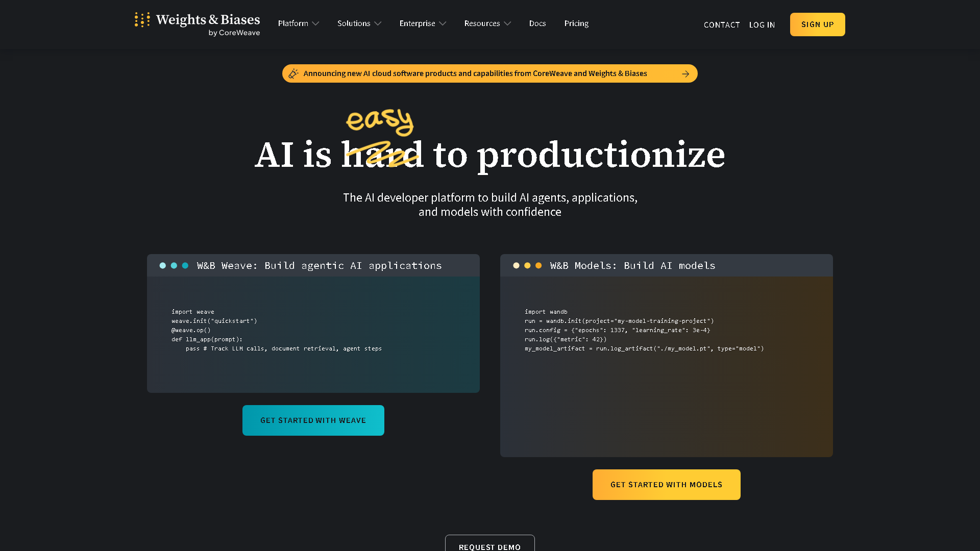Open the Platform dropdown

click(298, 23)
